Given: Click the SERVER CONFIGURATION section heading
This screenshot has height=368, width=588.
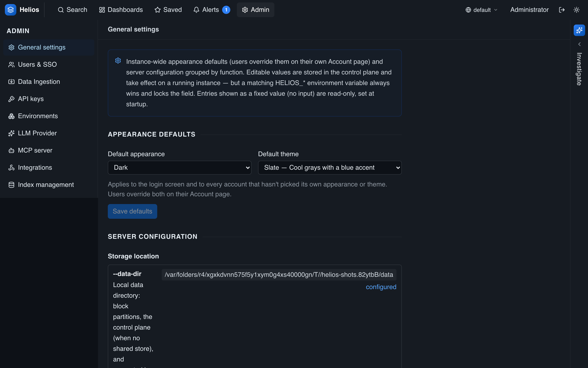Looking at the screenshot, I should pos(152,237).
